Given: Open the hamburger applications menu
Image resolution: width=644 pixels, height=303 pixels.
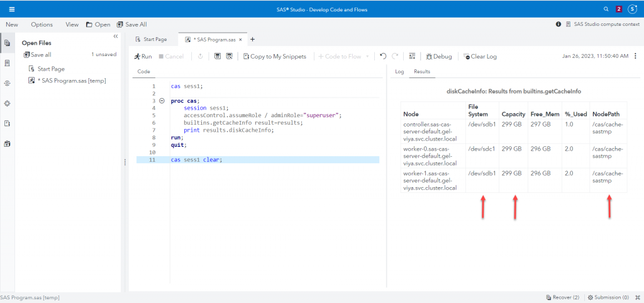Looking at the screenshot, I should pyautogui.click(x=13, y=9).
